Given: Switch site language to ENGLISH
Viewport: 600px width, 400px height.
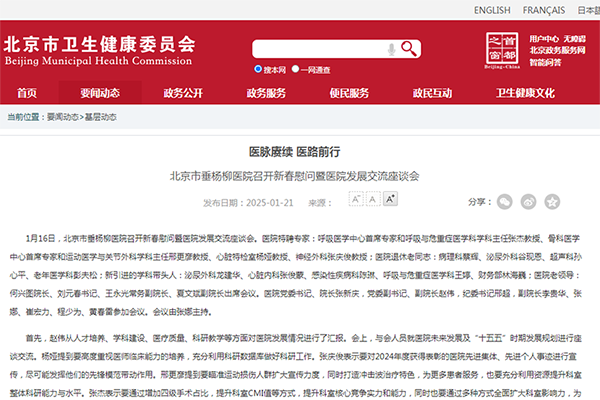Looking at the screenshot, I should [491, 10].
